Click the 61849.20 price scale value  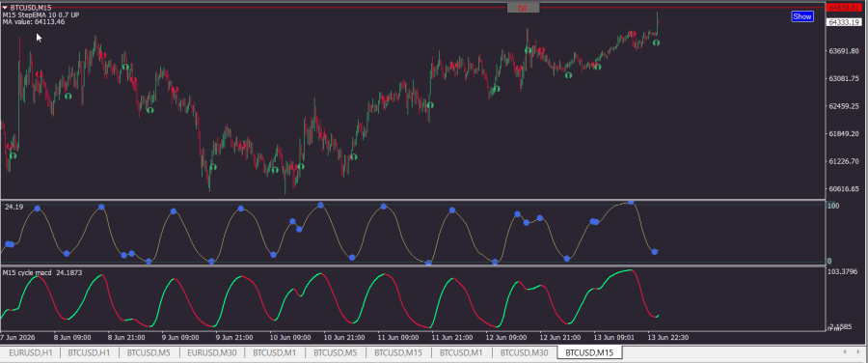[x=843, y=133]
